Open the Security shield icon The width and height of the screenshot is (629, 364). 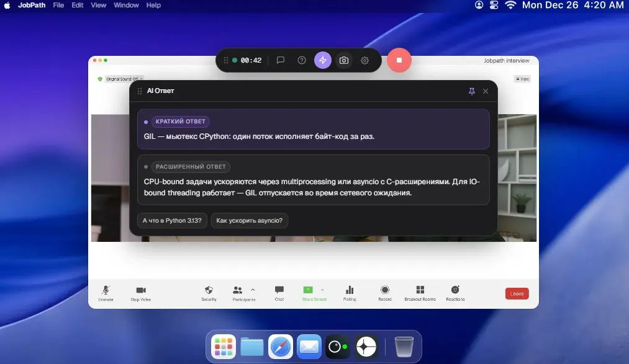tap(209, 293)
